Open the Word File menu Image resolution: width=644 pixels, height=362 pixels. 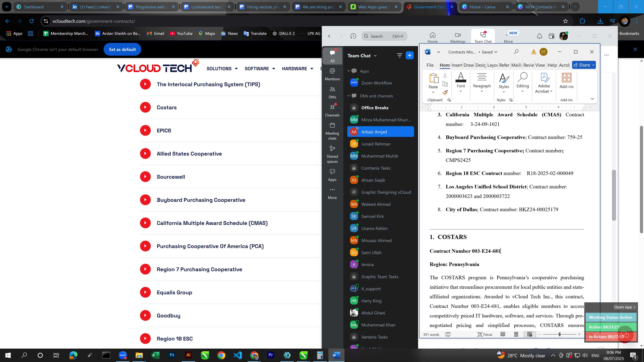[x=430, y=65]
